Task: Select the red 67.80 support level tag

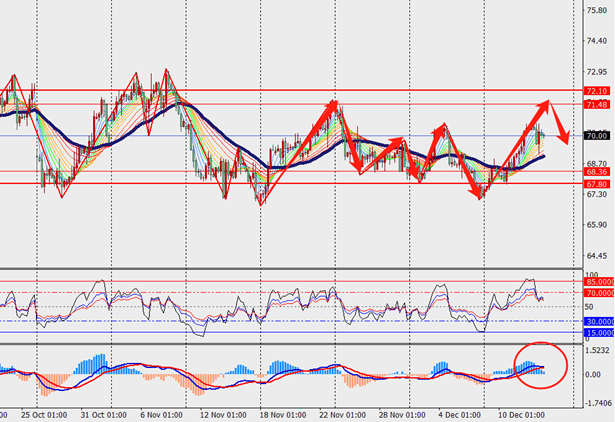Action: [x=597, y=184]
